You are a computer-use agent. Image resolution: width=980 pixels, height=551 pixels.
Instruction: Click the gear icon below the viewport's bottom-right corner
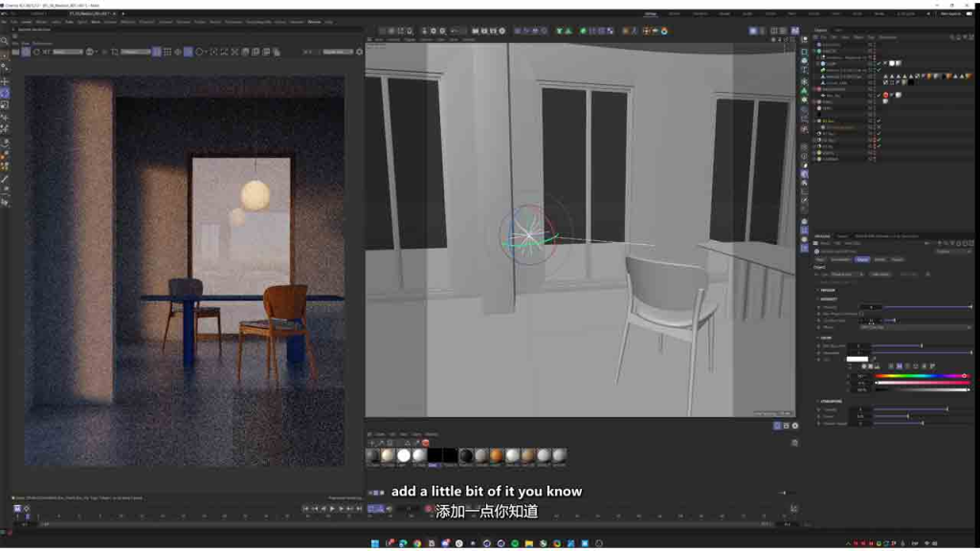click(795, 426)
